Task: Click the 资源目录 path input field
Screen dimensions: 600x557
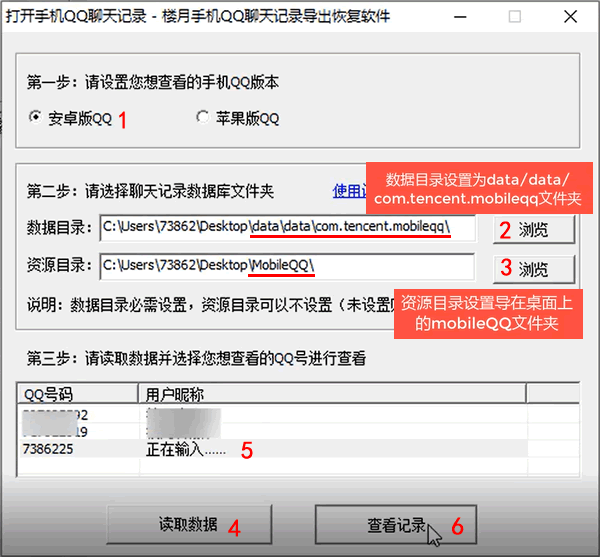Action: pos(287,266)
